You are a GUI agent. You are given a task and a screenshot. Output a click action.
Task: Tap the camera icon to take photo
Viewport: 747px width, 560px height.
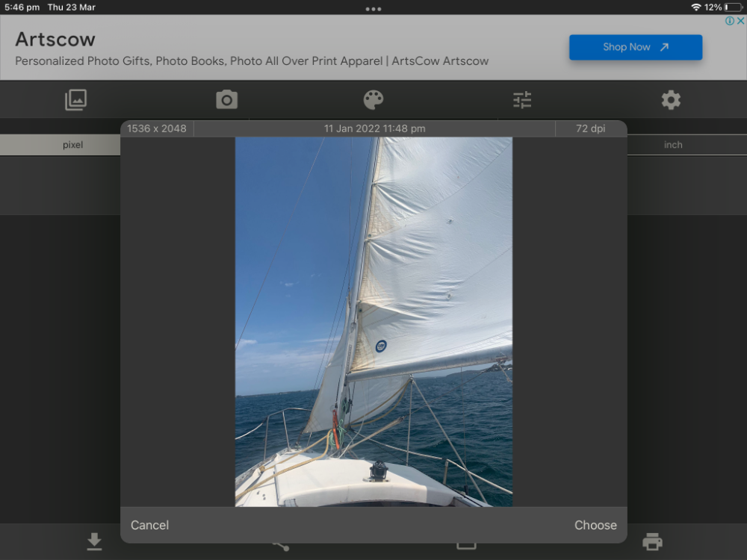(226, 100)
